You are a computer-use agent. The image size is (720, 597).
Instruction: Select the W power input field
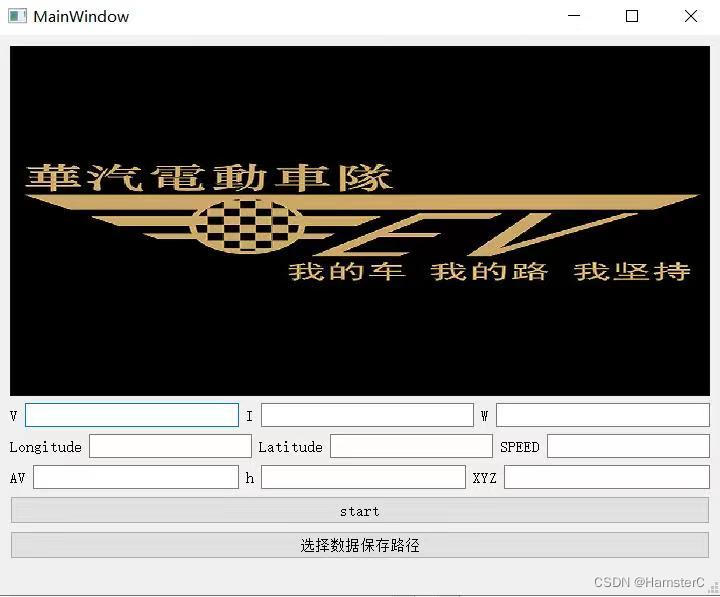tap(603, 415)
